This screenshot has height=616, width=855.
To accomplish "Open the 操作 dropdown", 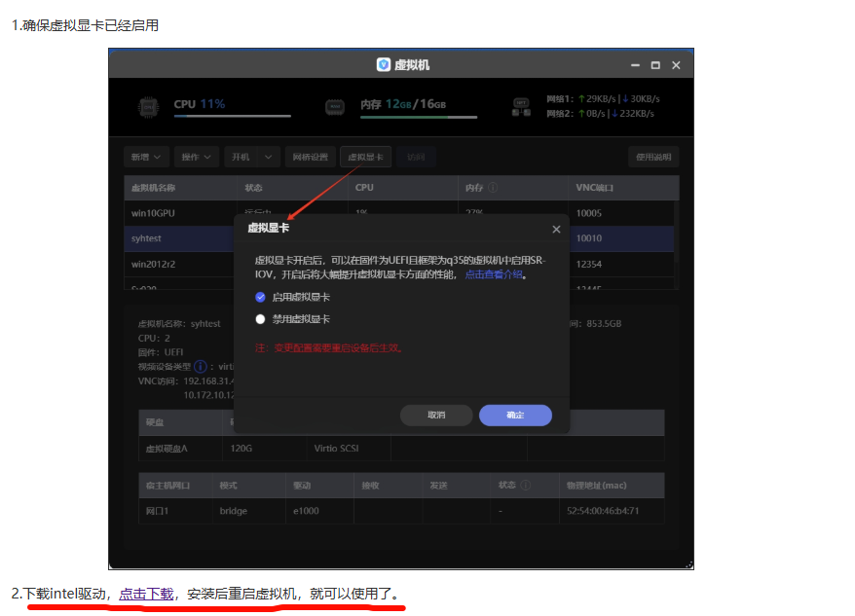I will [197, 157].
